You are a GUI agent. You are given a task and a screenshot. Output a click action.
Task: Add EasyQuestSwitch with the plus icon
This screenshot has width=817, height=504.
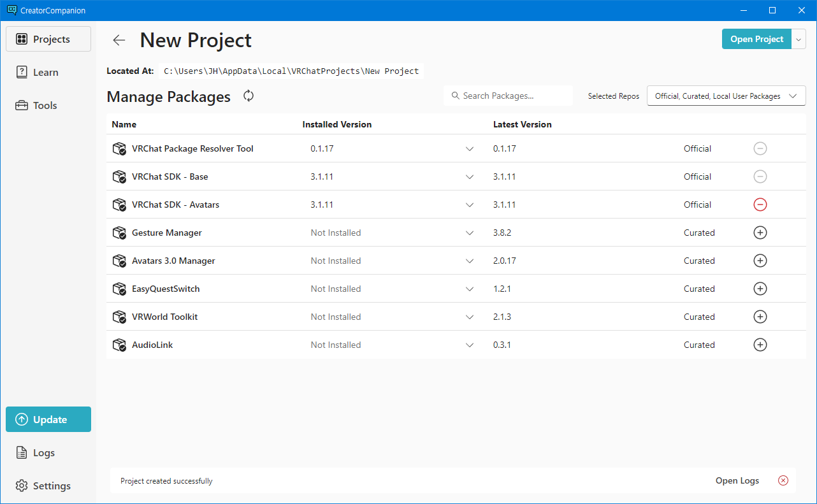(760, 289)
